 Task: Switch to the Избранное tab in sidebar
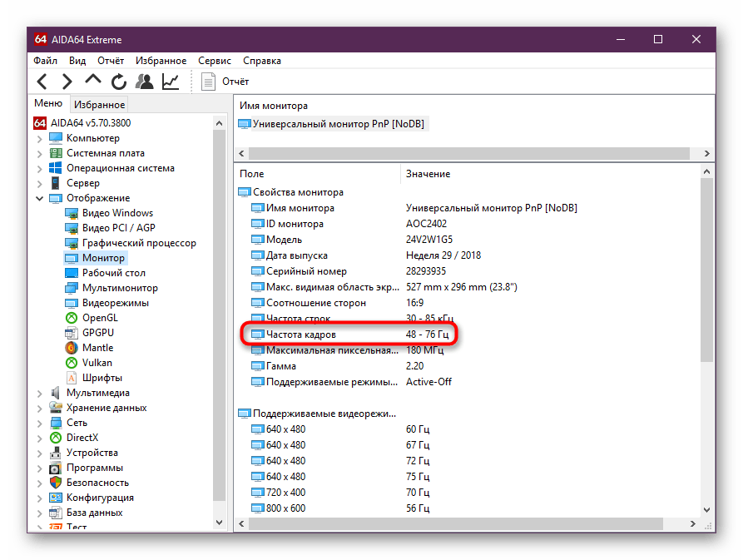pyautogui.click(x=100, y=105)
